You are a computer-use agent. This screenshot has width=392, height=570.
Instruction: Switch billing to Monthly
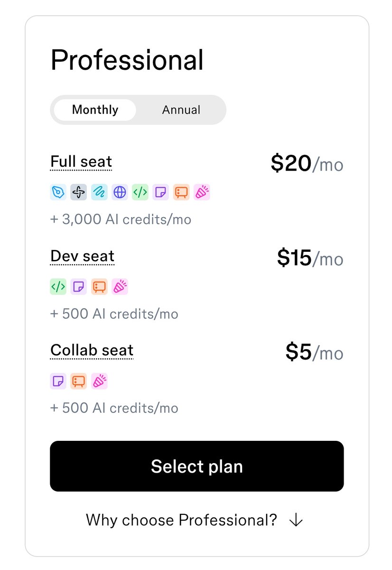coord(95,110)
